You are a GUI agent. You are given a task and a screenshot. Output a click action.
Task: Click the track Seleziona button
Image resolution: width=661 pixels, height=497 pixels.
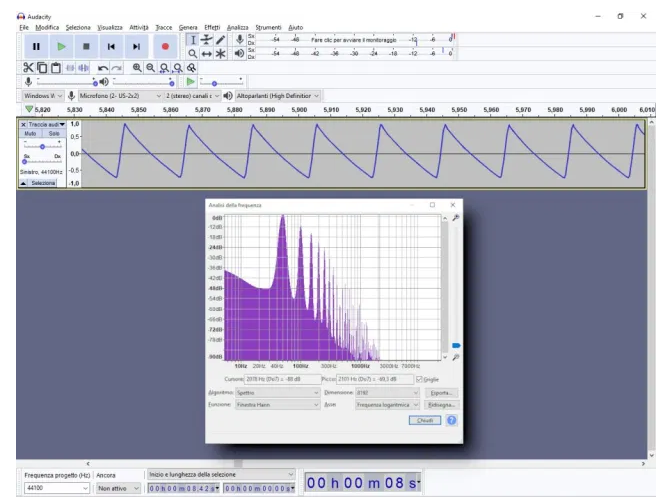point(43,183)
